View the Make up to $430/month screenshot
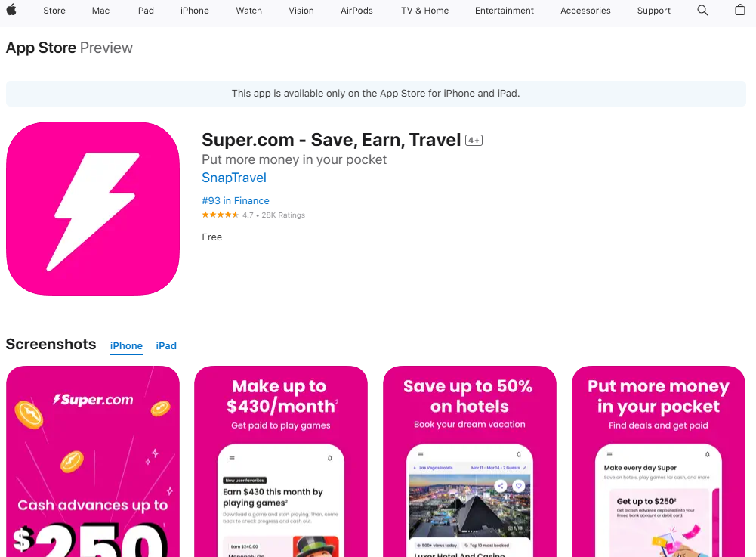The width and height of the screenshot is (756, 557). click(x=281, y=462)
